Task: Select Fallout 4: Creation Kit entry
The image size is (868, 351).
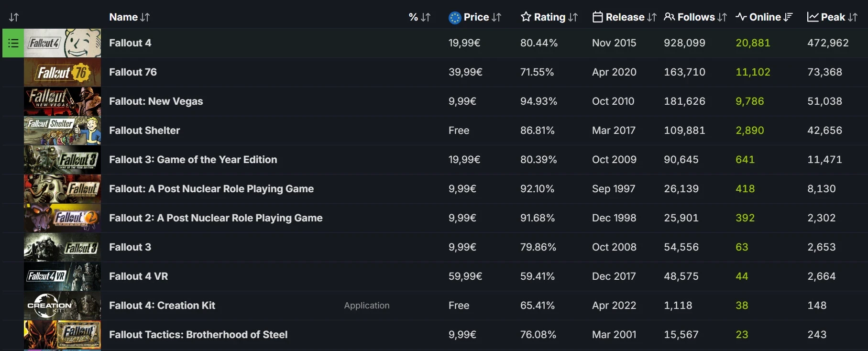Action: pos(162,306)
